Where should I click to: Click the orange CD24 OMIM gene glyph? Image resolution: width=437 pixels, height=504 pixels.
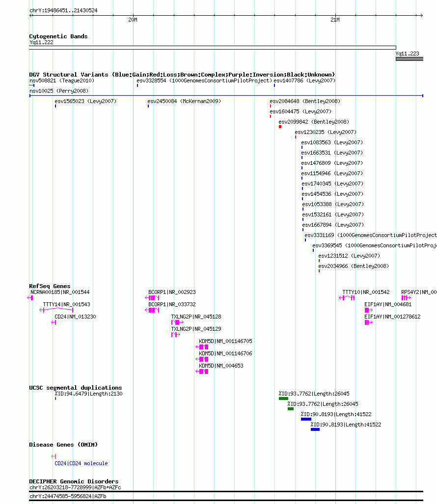point(54,456)
